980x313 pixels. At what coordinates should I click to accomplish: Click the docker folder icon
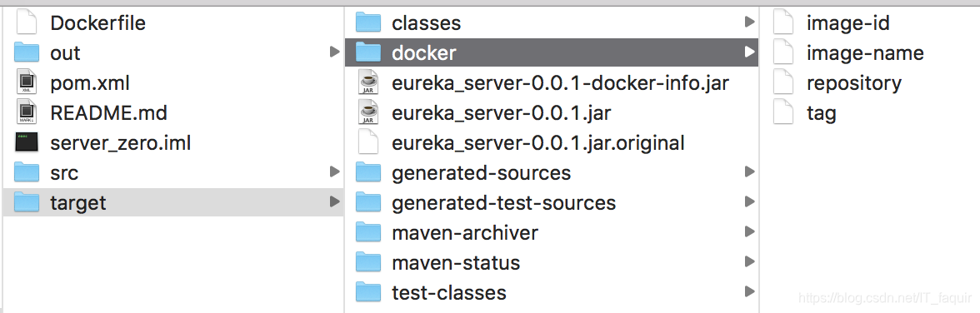coord(368,52)
